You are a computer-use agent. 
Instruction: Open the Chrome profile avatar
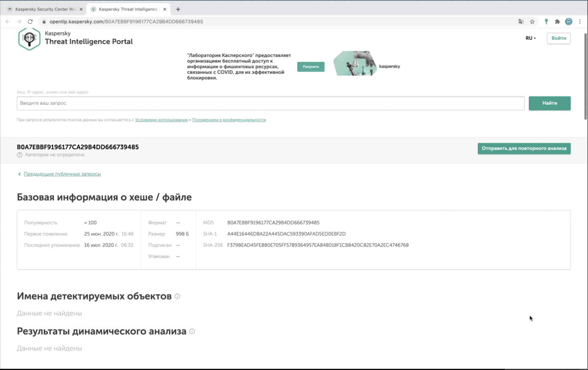pyautogui.click(x=569, y=21)
